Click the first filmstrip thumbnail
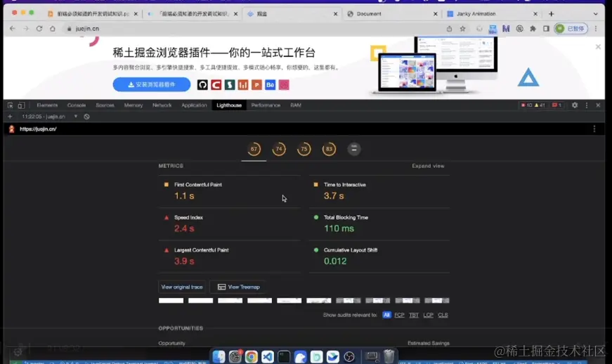 click(x=171, y=301)
